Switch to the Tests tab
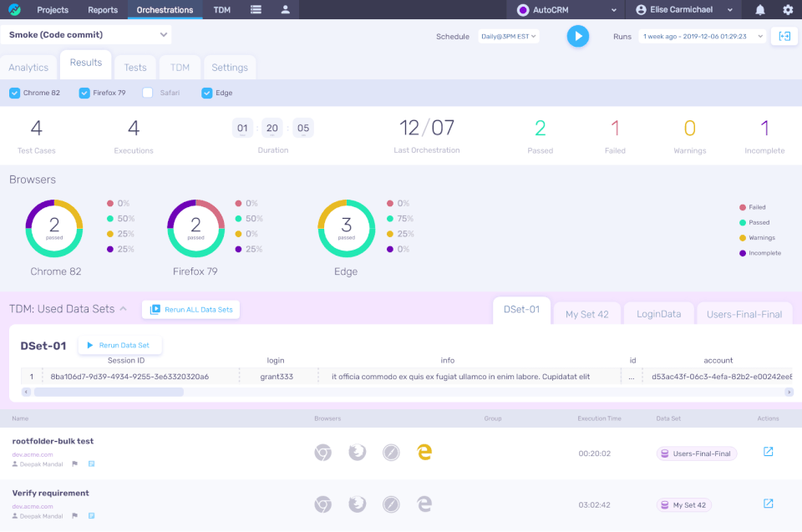 (135, 68)
